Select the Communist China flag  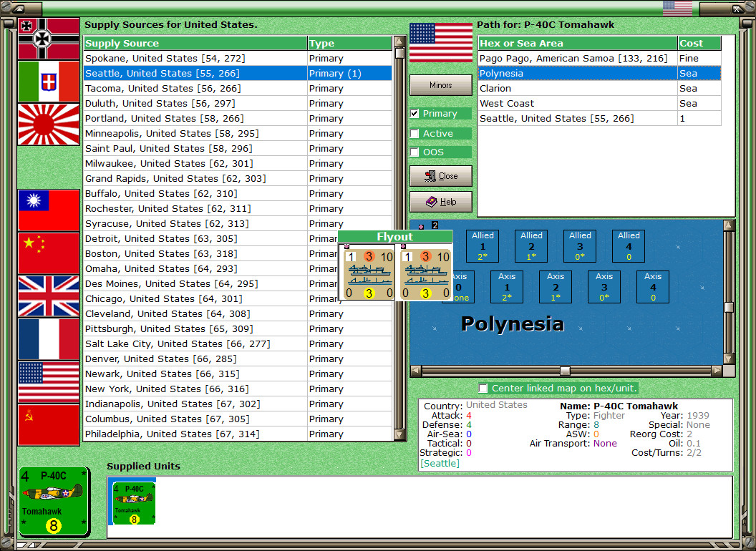click(49, 253)
